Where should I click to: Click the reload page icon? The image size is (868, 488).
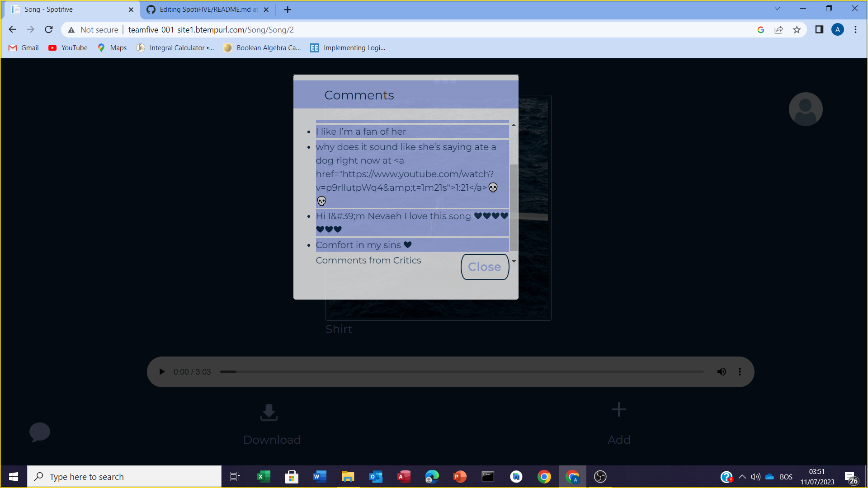[48, 29]
